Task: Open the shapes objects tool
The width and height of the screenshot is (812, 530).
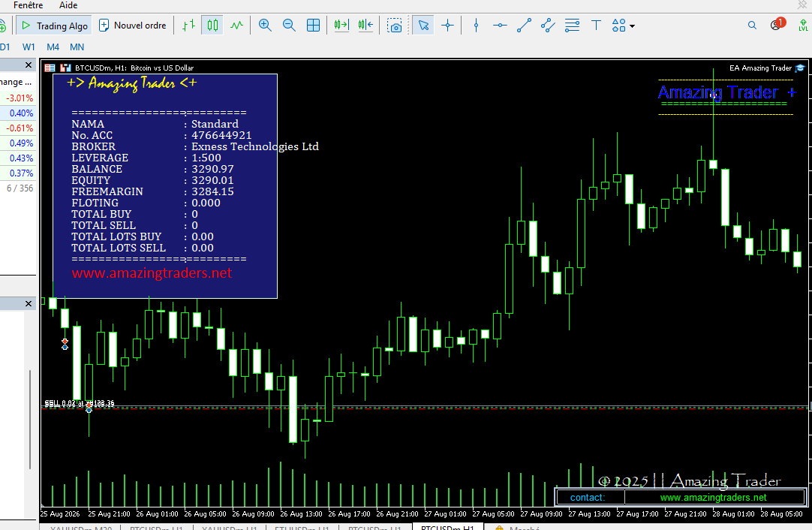Action: [619, 26]
